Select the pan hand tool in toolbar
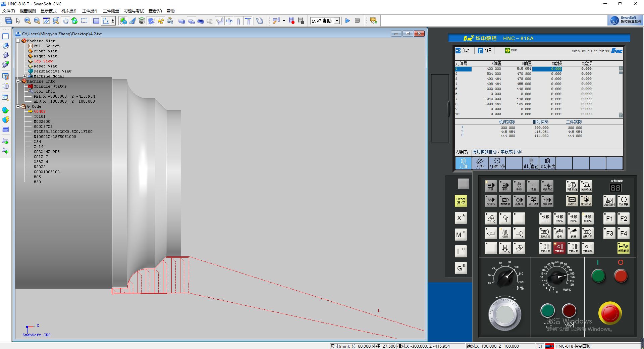Screen dimensions: 644x349 click(x=65, y=21)
